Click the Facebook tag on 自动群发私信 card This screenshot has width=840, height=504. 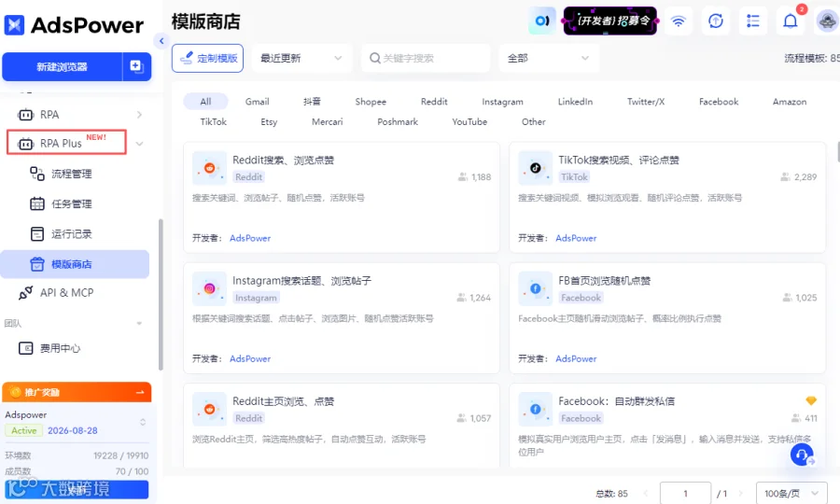click(581, 418)
